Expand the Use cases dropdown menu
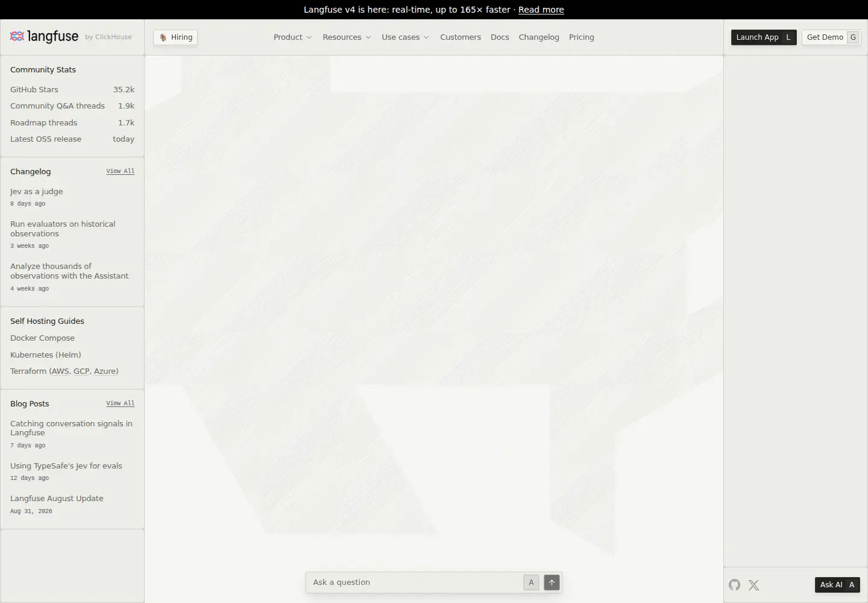This screenshot has width=868, height=603. [x=405, y=37]
